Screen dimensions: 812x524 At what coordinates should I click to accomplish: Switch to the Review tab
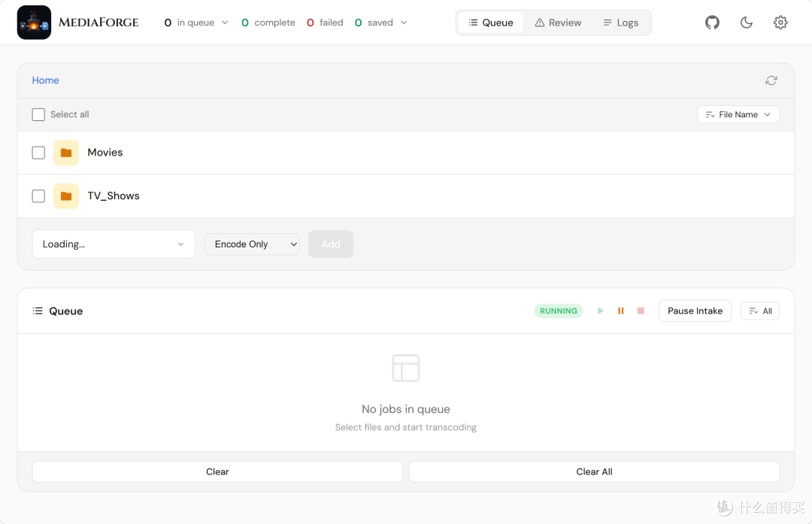[558, 23]
